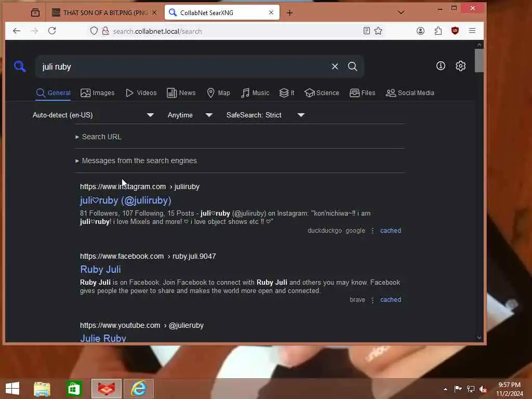
Task: Open the Auto-detect (en-US) language dropdown
Action: point(93,115)
